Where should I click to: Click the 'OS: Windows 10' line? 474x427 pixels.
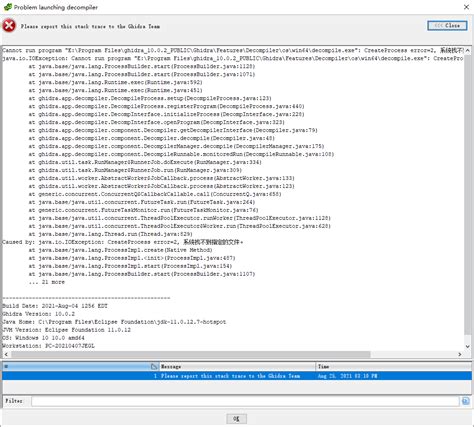[43, 338]
